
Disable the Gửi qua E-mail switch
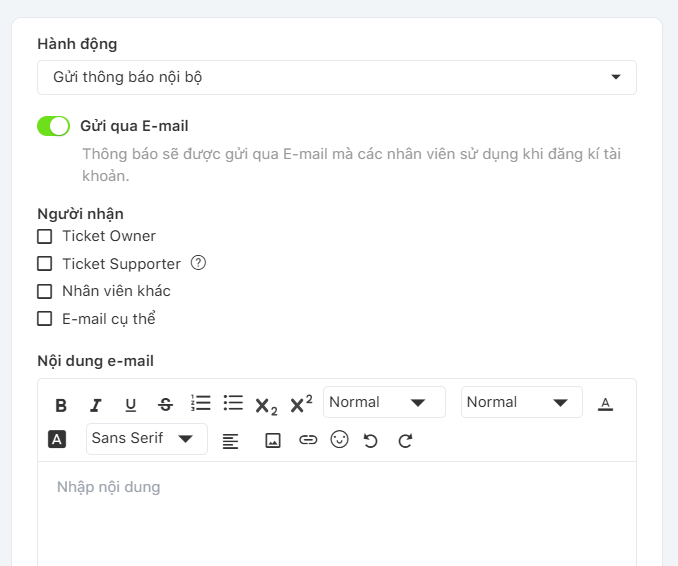(x=53, y=126)
